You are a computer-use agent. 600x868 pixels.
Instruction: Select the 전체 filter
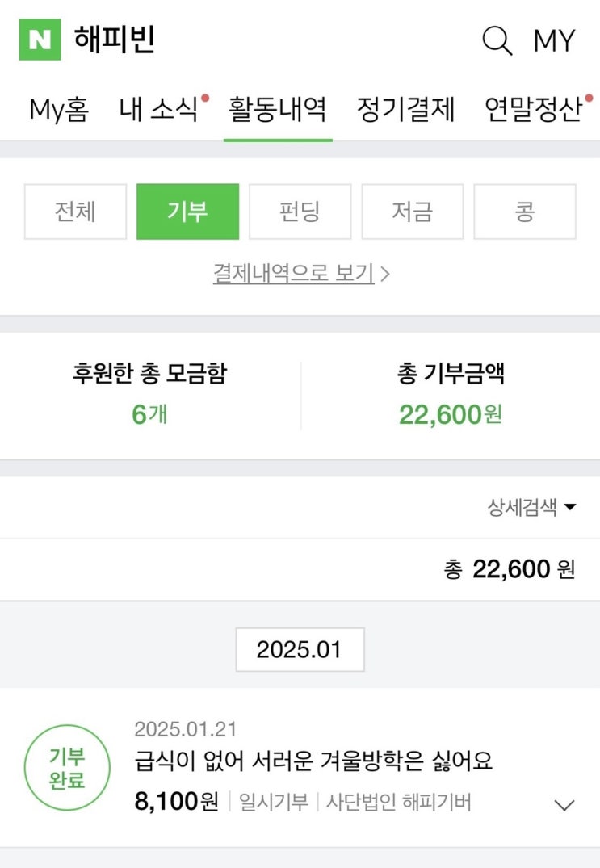75,212
